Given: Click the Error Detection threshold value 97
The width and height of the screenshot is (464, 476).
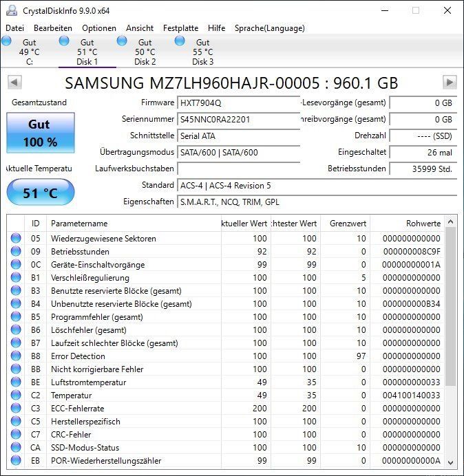Looking at the screenshot, I should point(361,356).
